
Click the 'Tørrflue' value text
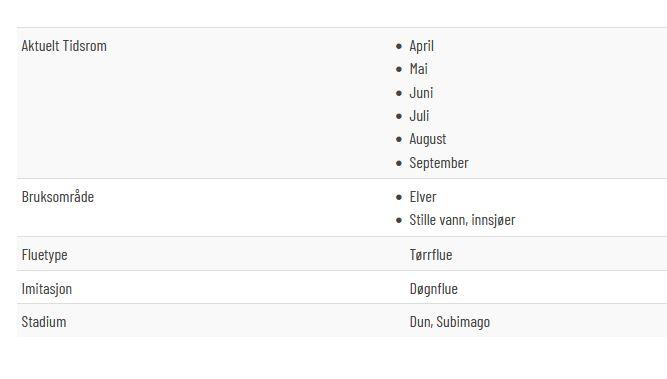(x=431, y=255)
